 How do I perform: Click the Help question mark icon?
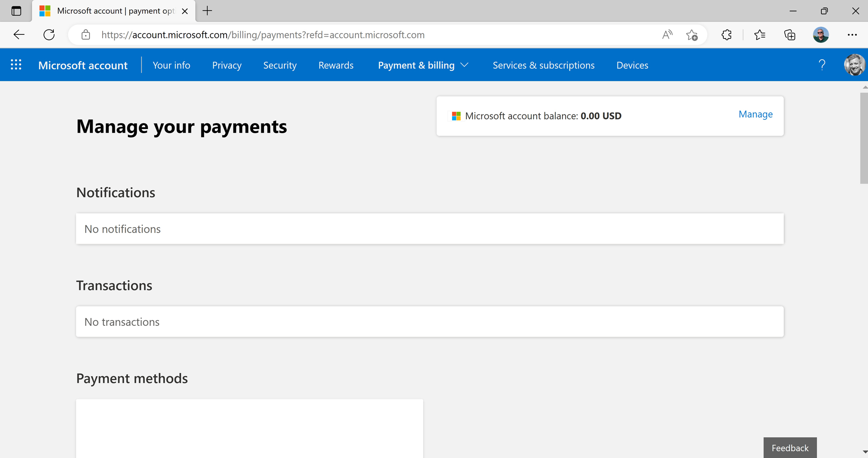tap(822, 65)
